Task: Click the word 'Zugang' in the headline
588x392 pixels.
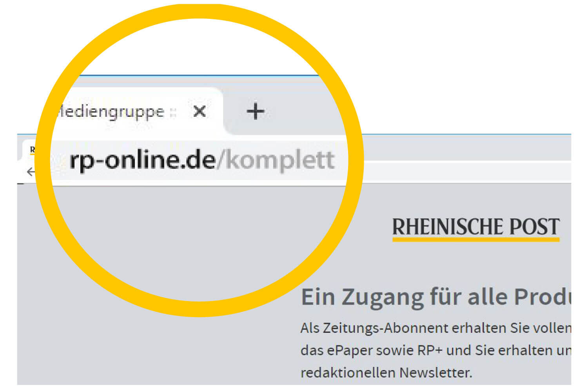Action: click(x=382, y=297)
